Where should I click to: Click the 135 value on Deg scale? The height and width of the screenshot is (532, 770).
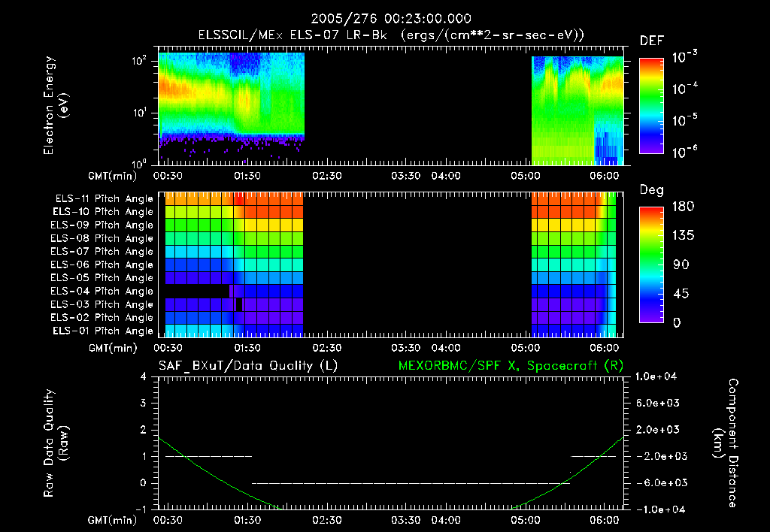(x=683, y=236)
